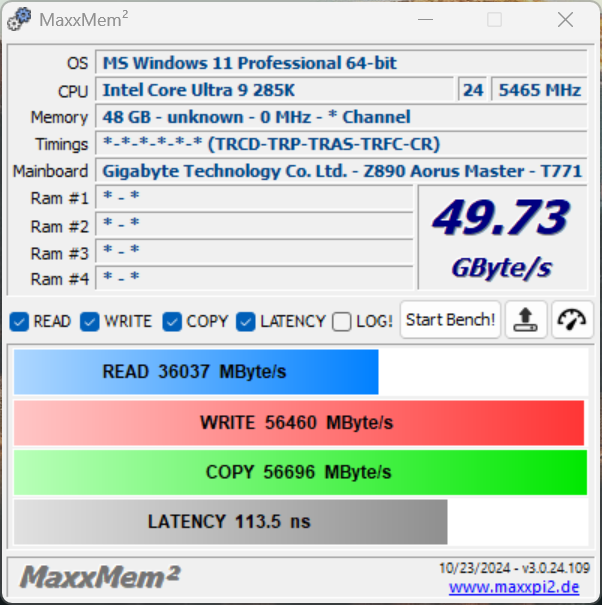Start the benchmark with Start Bench!
The width and height of the screenshot is (602, 605).
450,320
